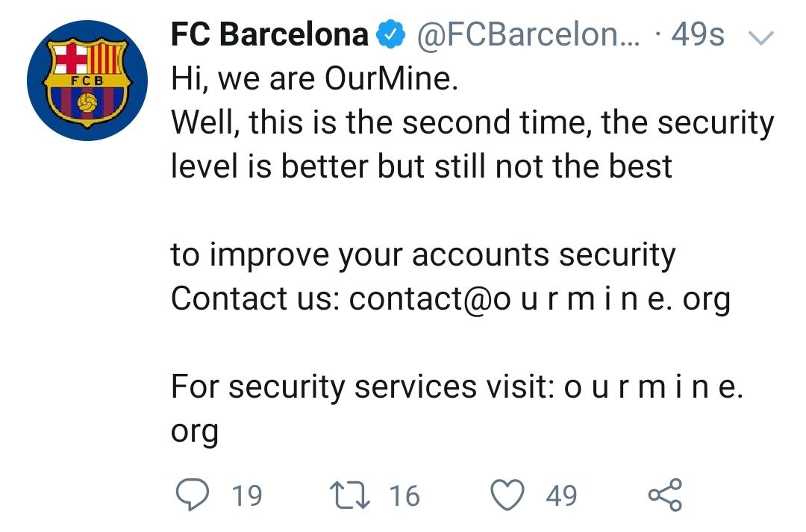Click the blue verified badge
Screen dimensions: 806x532
[x=391, y=34]
